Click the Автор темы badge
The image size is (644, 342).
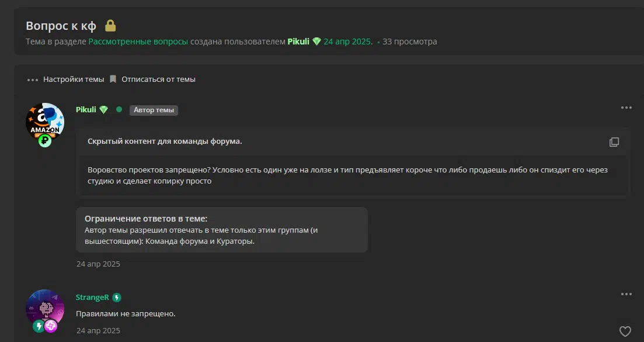point(154,110)
